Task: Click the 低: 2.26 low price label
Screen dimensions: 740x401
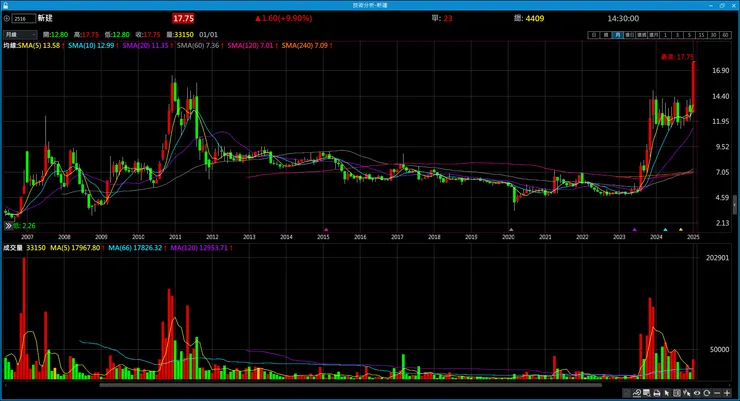Action: [24, 226]
